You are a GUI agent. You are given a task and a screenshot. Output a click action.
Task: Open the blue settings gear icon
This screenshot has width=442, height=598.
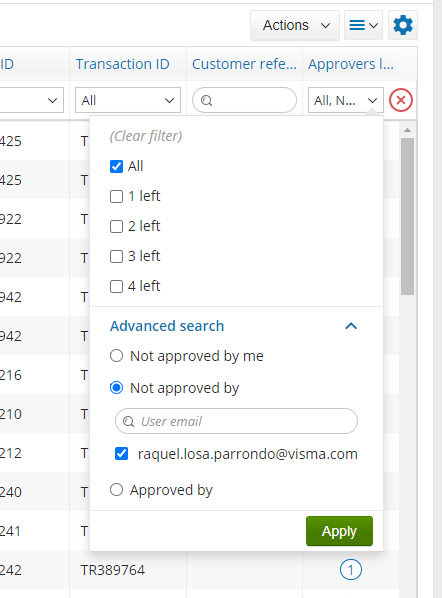click(403, 25)
